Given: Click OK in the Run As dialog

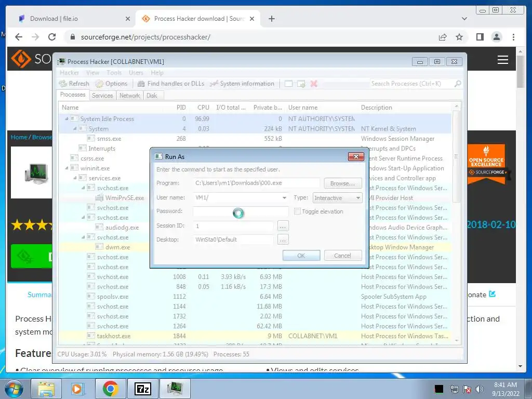Looking at the screenshot, I should click(x=301, y=256).
